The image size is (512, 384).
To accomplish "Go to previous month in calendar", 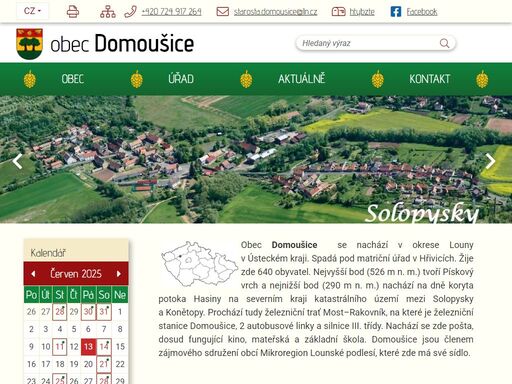I will click(x=33, y=274).
